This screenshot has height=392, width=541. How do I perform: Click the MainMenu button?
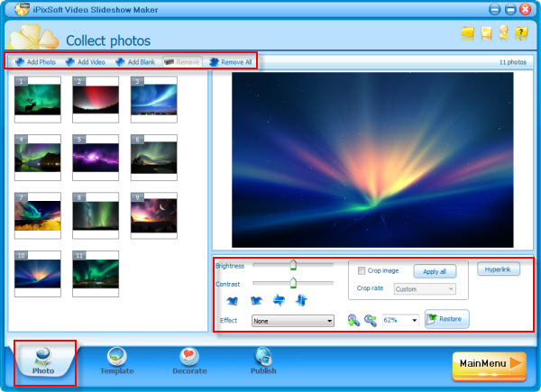point(490,366)
